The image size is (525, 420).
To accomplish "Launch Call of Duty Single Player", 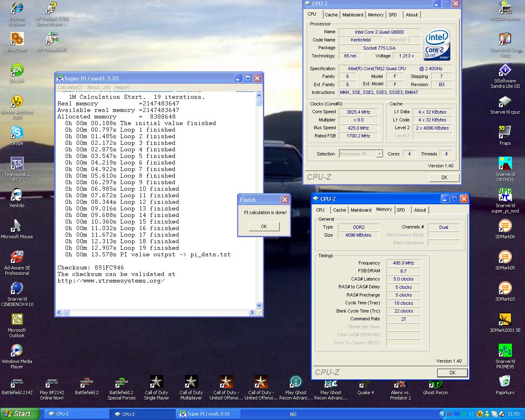I will (156, 388).
